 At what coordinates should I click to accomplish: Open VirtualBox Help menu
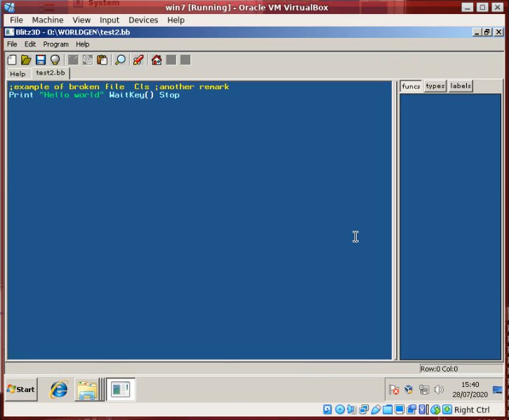(176, 20)
